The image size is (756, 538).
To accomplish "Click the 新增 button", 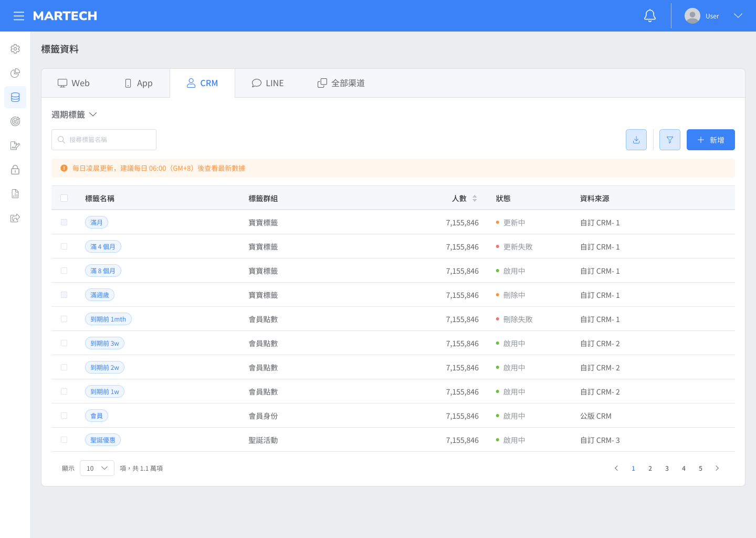I will 710,140.
